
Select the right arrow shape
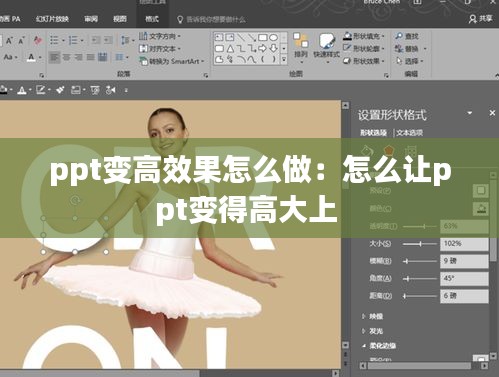click(x=262, y=49)
